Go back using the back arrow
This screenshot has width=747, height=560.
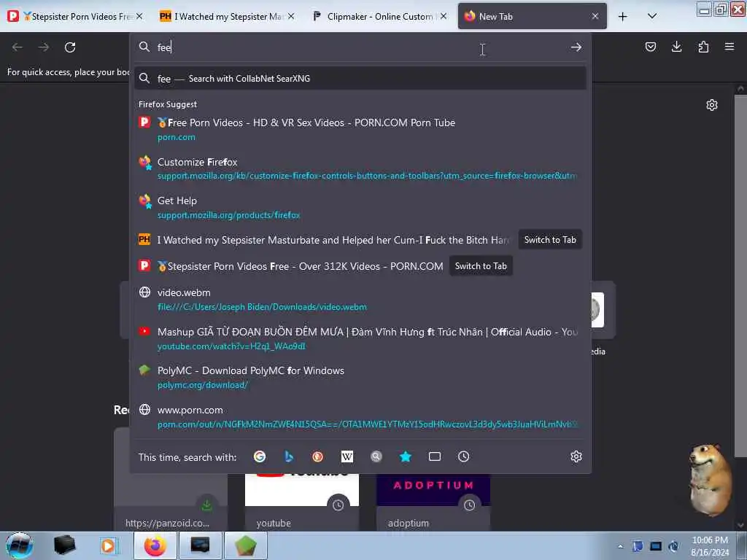pyautogui.click(x=18, y=47)
